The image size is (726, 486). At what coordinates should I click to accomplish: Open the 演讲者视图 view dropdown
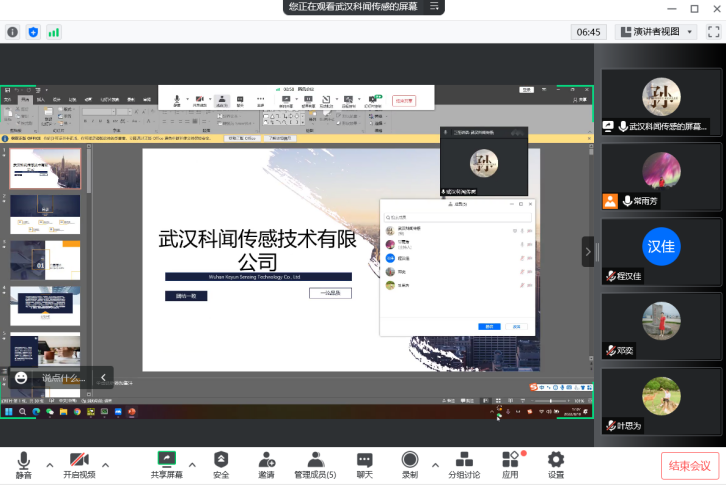pos(656,32)
